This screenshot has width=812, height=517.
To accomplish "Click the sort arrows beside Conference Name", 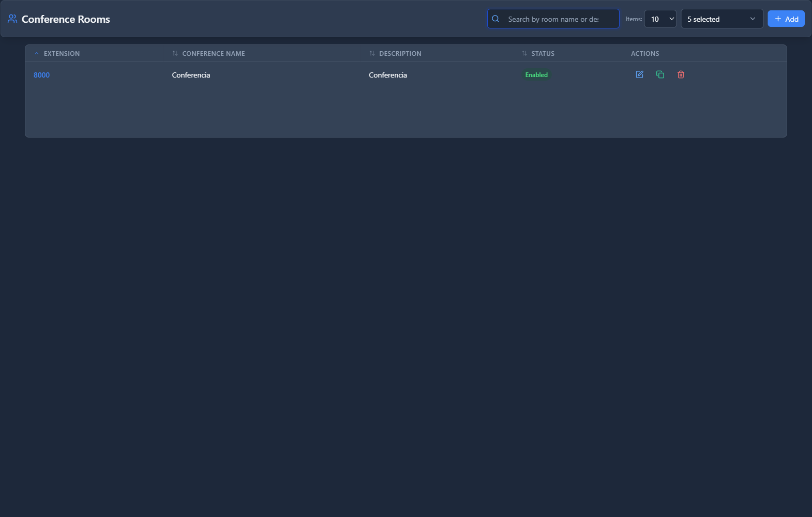I will tap(175, 54).
